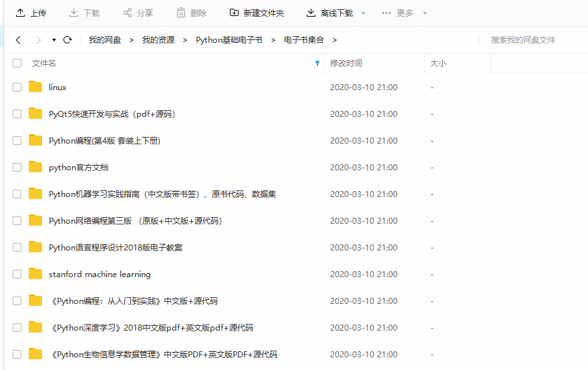Click 电子书集合 in breadcrumb path
Screen dimensions: 588x370
click(304, 39)
